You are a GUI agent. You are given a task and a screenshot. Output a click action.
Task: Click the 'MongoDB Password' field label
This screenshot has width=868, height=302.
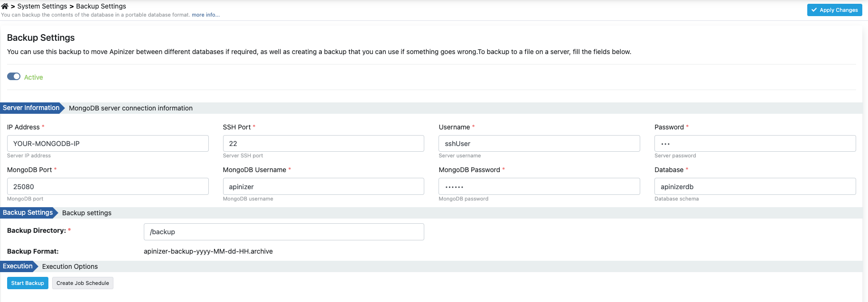[469, 170]
